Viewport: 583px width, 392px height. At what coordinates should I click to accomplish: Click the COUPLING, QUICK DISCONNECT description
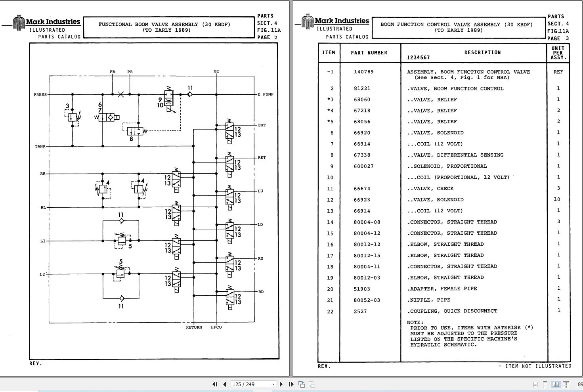(452, 311)
